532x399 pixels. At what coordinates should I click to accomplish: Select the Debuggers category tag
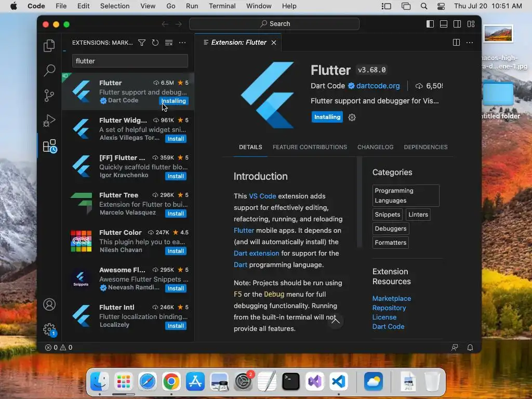click(x=391, y=229)
